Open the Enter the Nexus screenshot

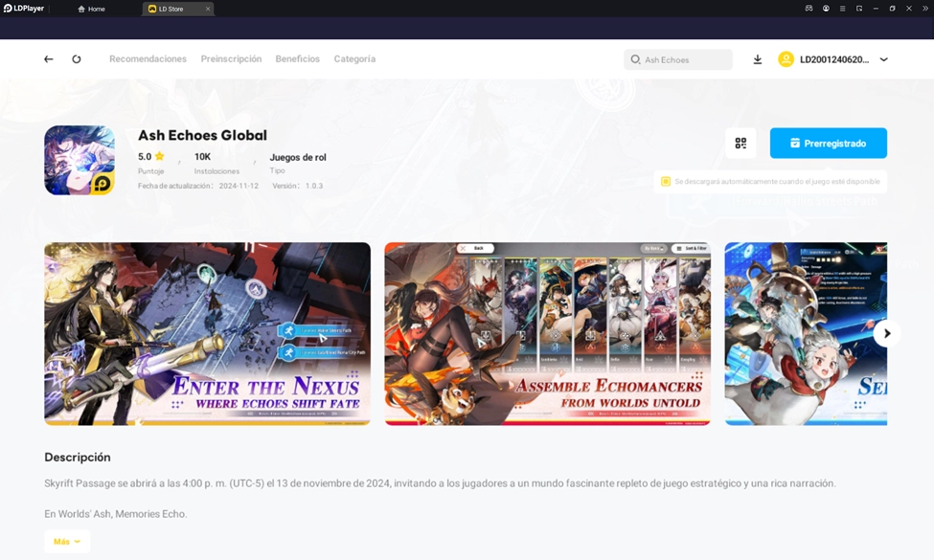click(207, 334)
